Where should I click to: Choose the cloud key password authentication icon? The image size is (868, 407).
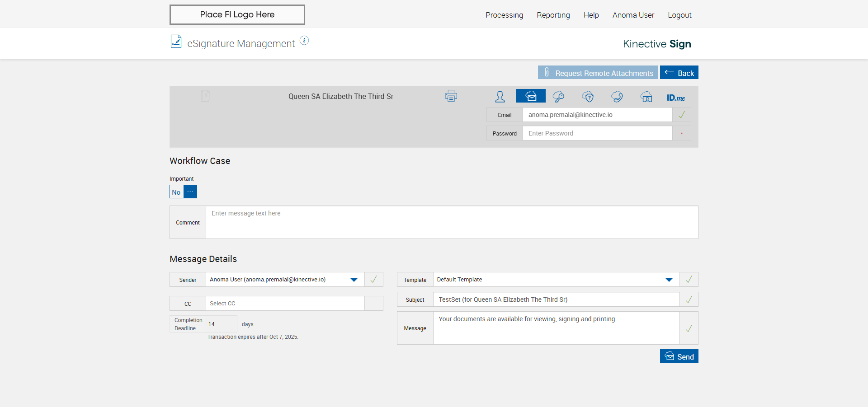coord(558,96)
